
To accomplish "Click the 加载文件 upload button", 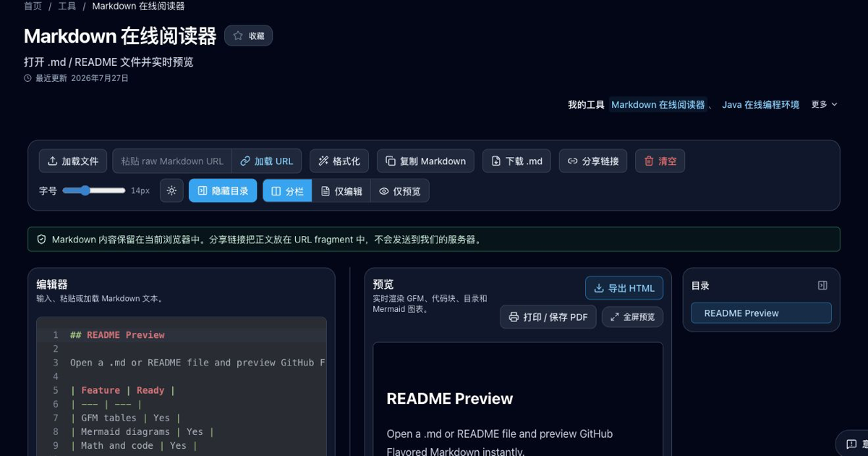I will point(73,161).
